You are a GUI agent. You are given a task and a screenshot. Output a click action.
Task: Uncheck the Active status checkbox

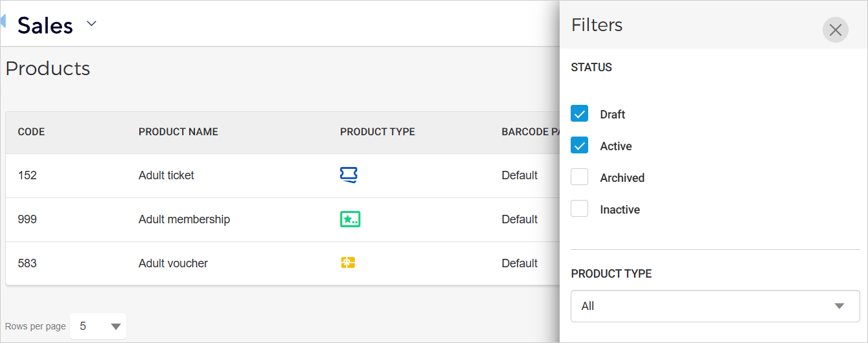click(x=579, y=146)
